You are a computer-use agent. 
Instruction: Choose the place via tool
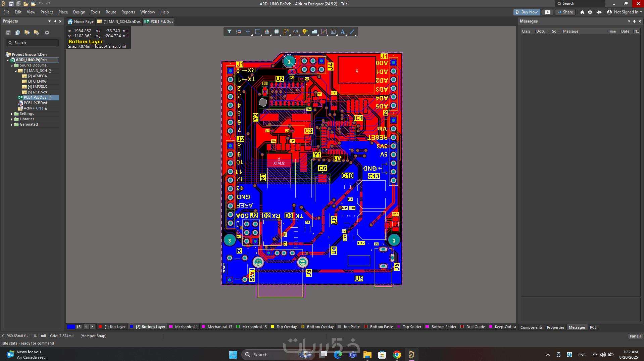click(x=305, y=32)
